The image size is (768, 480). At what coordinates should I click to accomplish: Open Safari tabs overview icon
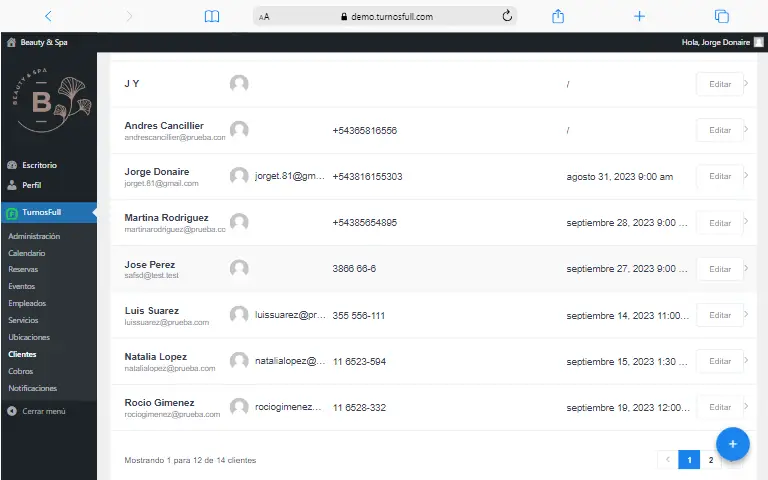(721, 16)
